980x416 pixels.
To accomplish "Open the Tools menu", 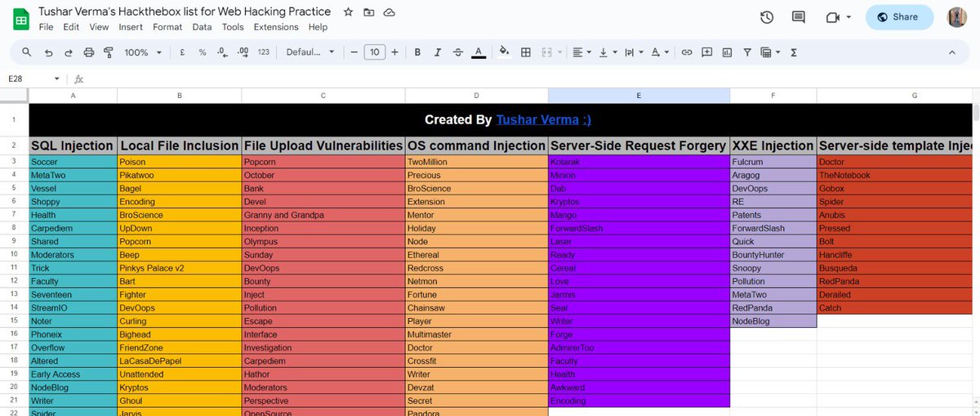I will [x=233, y=27].
